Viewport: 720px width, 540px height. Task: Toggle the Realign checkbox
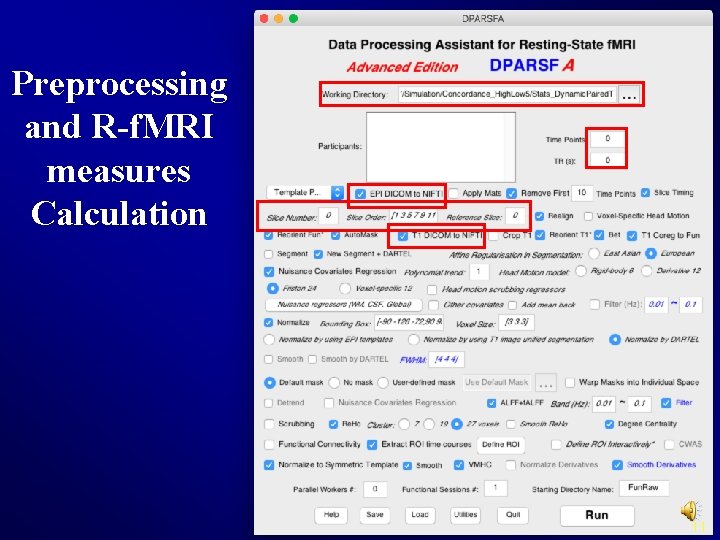pyautogui.click(x=540, y=216)
